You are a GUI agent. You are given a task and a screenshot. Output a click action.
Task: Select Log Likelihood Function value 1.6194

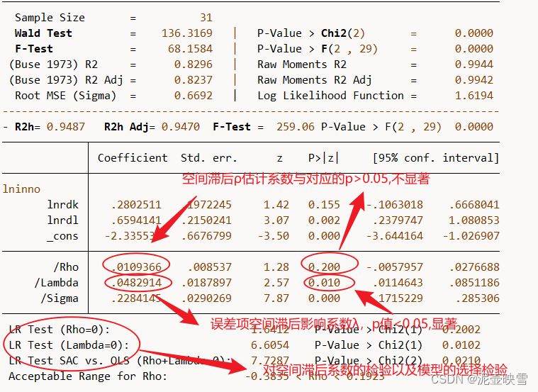(x=473, y=96)
